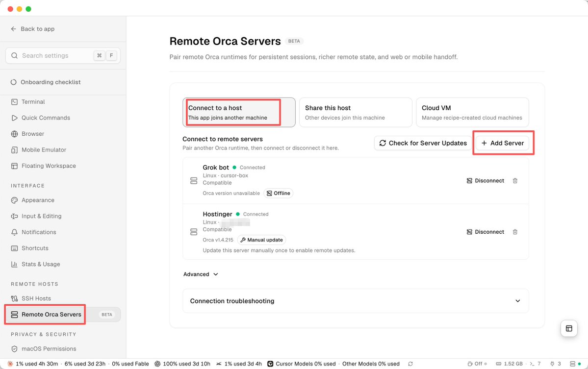
Task: Delete the Grok bot server with trash icon
Action: pos(515,180)
